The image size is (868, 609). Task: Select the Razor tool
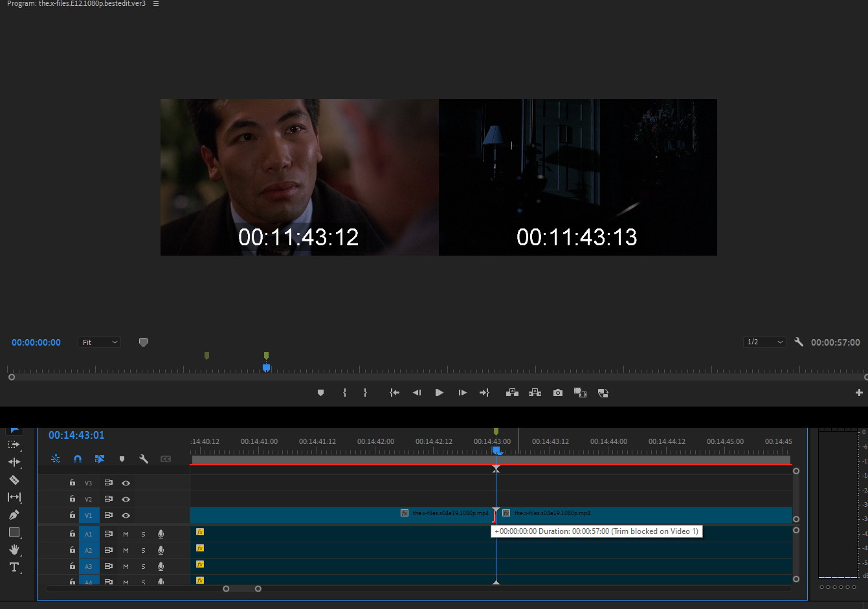(14, 480)
